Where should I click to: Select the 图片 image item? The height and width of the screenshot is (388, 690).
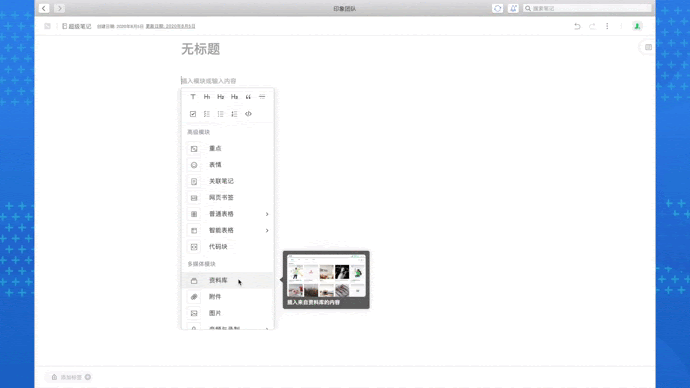(x=228, y=313)
